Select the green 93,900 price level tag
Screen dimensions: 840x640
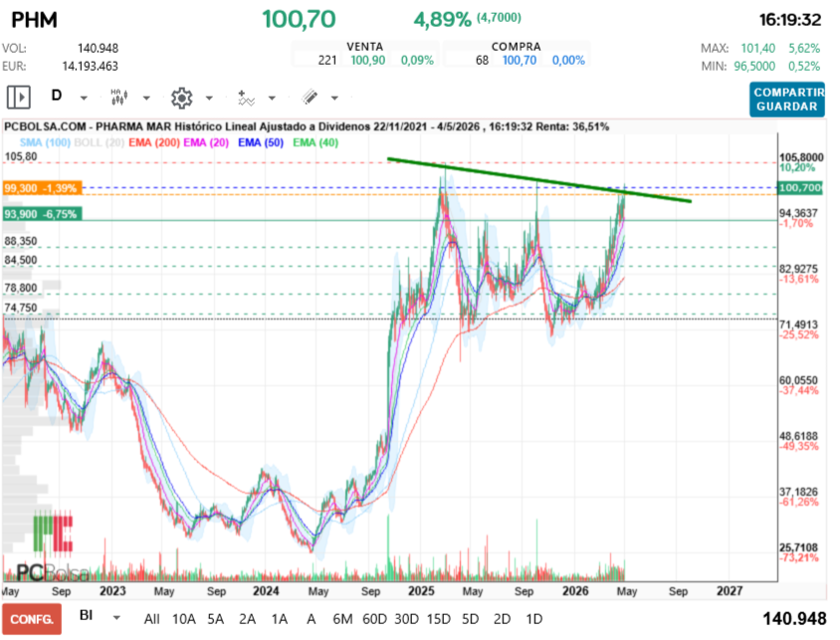pyautogui.click(x=43, y=214)
